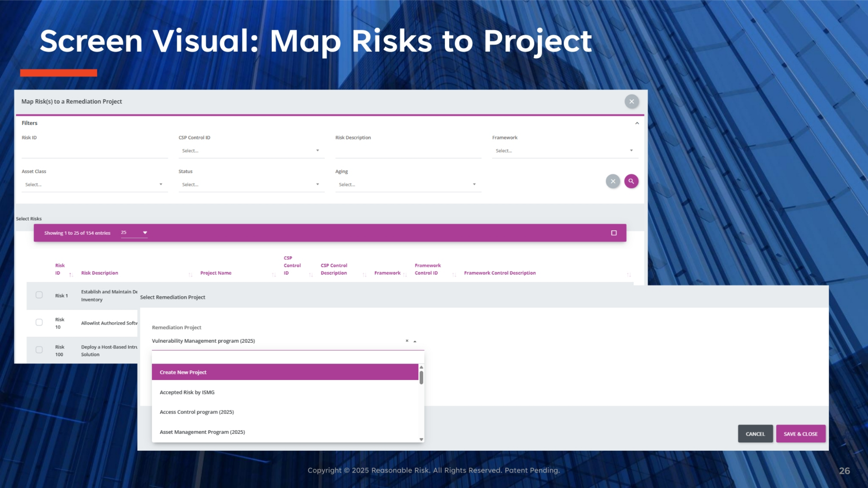The height and width of the screenshot is (488, 868).
Task: Click the project list scroll-up arrow
Action: 421,367
